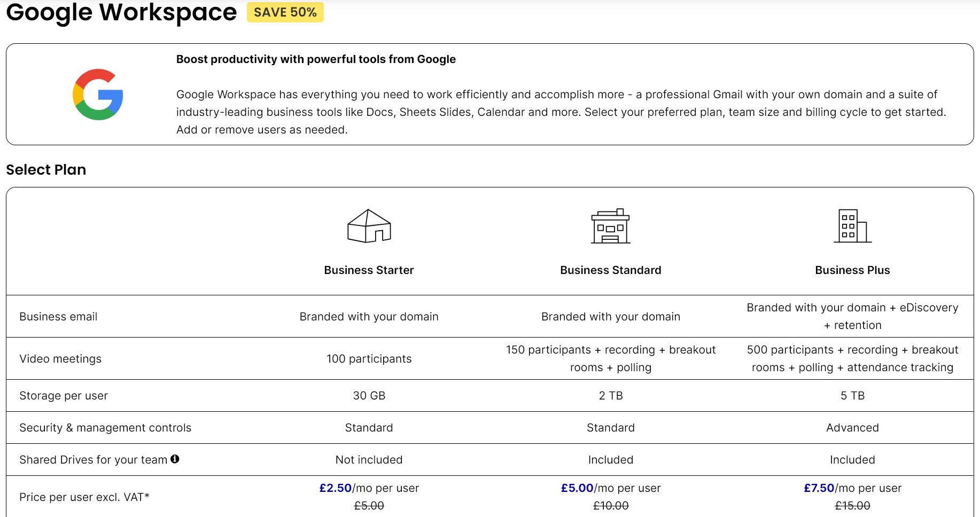Click the Business Starter tent icon
Viewport: 980px width, 517px height.
(x=369, y=226)
